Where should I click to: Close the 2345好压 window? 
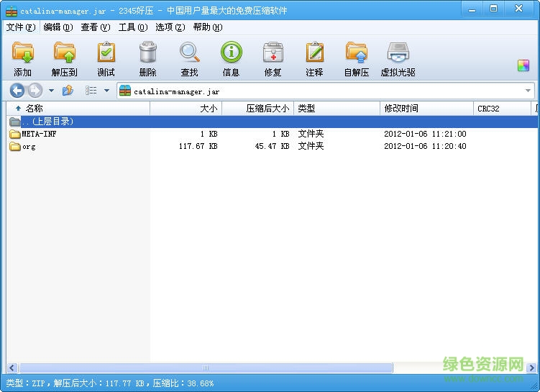[x=518, y=9]
